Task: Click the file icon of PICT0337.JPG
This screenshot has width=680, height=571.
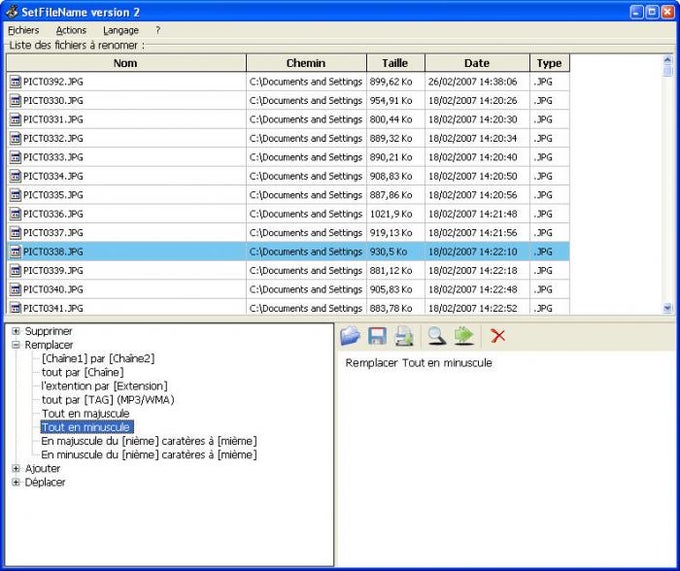Action: [x=16, y=232]
